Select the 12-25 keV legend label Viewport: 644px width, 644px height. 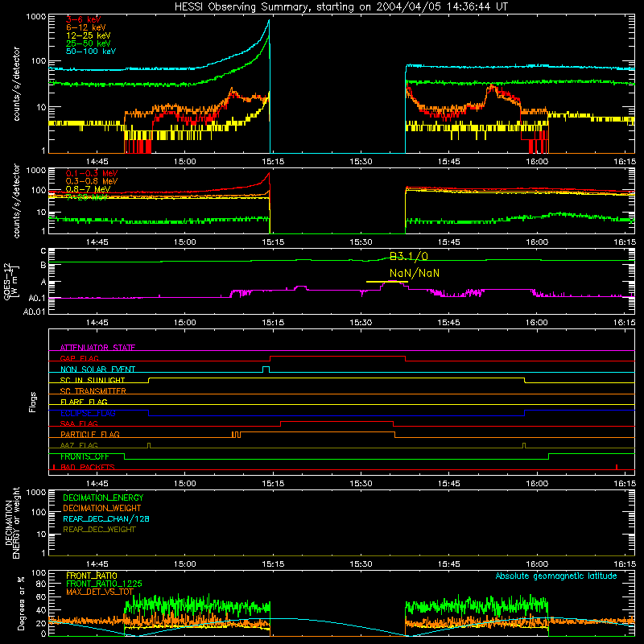click(88, 35)
